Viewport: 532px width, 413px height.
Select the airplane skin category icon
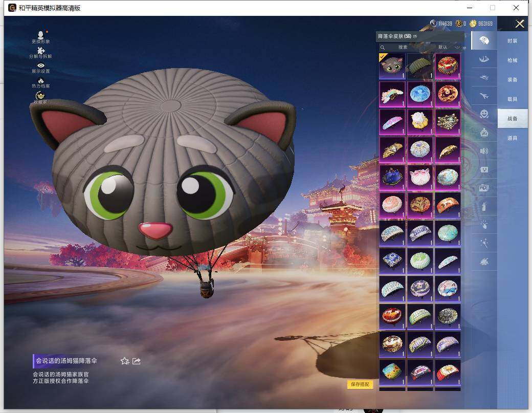(484, 96)
